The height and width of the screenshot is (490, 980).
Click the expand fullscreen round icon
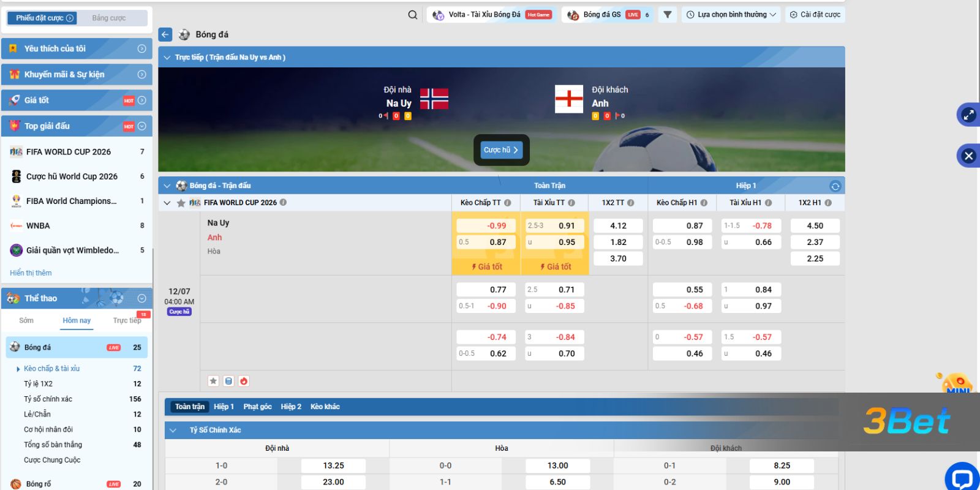pyautogui.click(x=968, y=115)
